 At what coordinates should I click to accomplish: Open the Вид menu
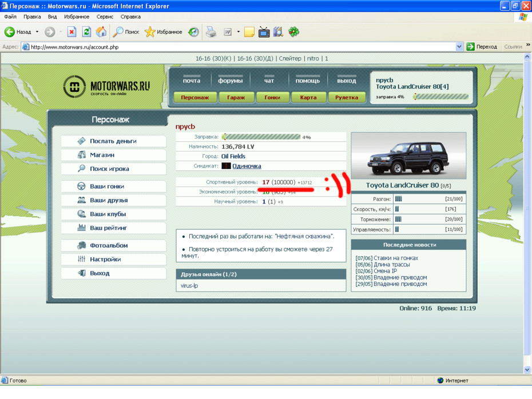[52, 17]
